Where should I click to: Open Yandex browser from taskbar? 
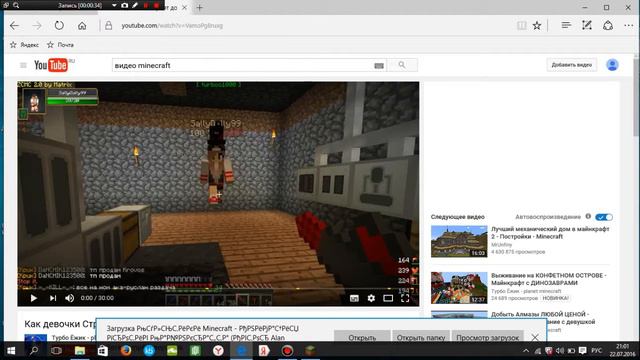click(x=218, y=351)
